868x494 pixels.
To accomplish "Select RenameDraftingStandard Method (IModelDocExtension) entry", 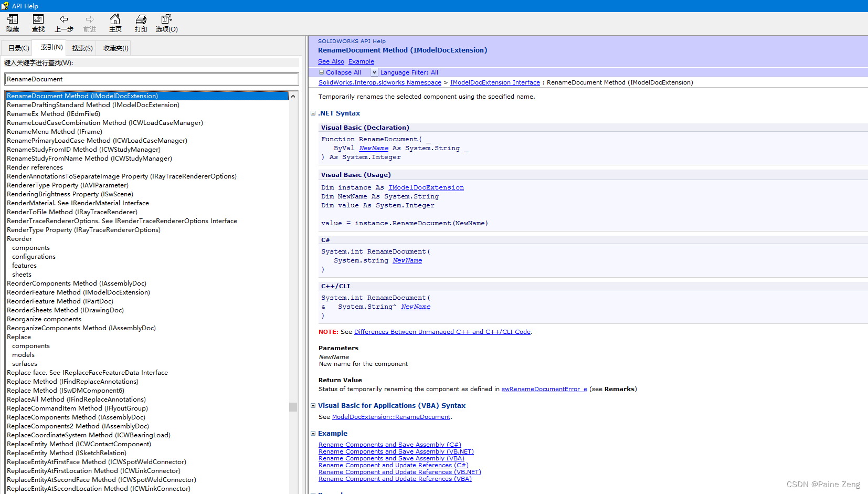I will pos(93,105).
